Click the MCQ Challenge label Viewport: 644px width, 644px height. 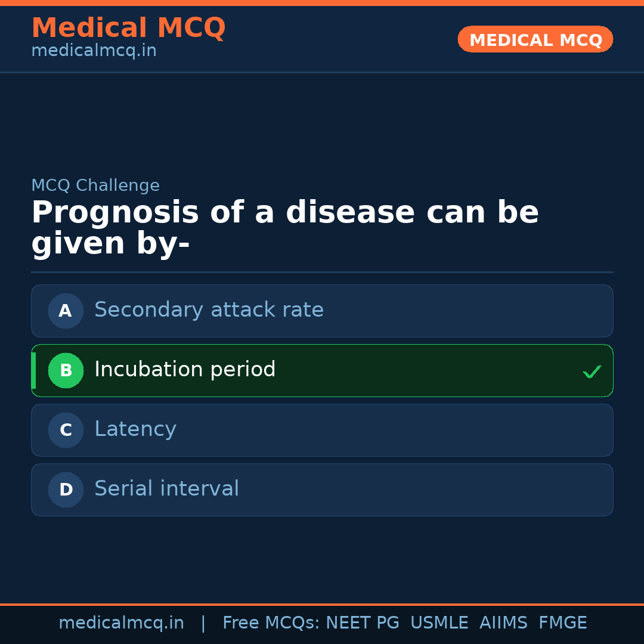click(x=95, y=185)
